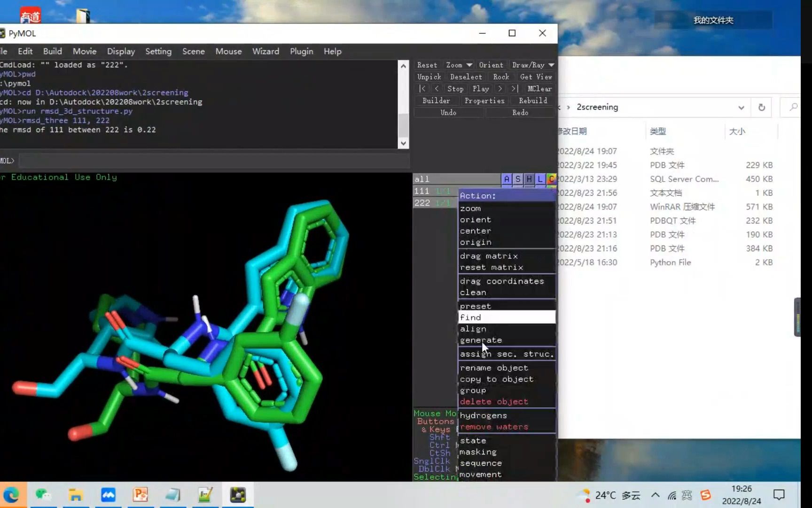Image resolution: width=812 pixels, height=508 pixels.
Task: Click the network tray icon
Action: coord(672,495)
